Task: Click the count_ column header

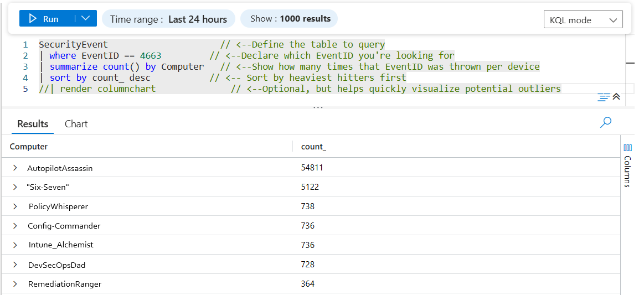Action: coord(313,147)
